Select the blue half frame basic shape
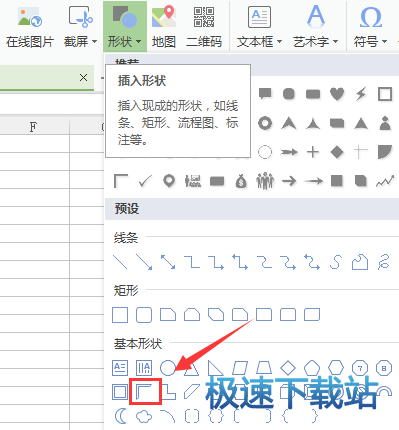399x430 pixels. [144, 392]
